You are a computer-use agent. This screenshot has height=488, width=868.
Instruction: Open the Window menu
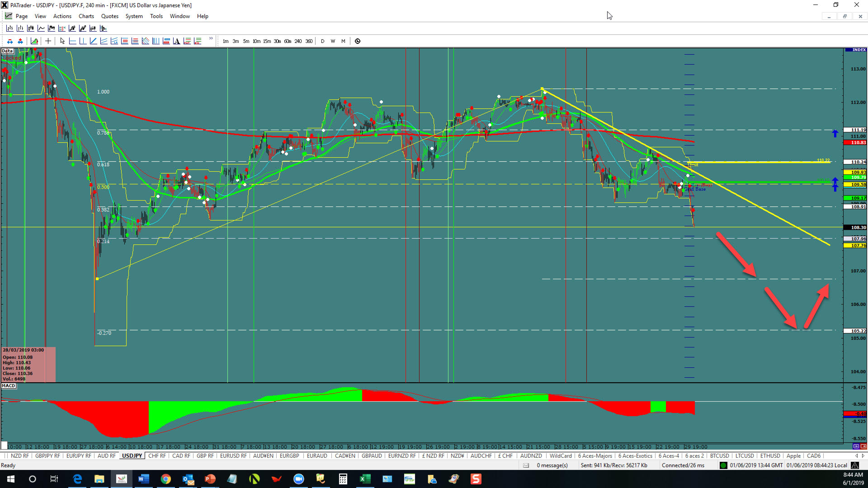coord(180,16)
